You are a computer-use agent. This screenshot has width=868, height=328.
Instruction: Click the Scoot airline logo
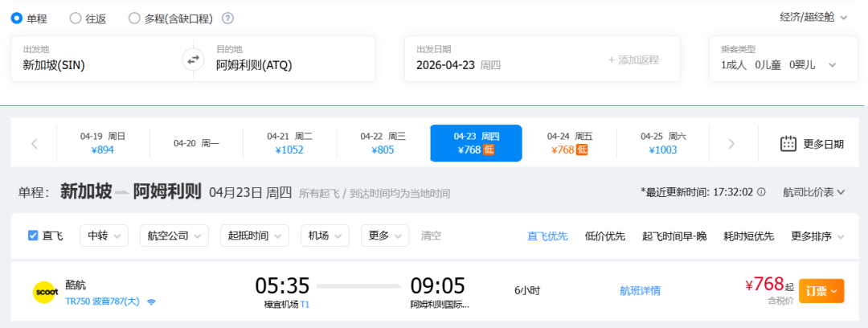[43, 291]
